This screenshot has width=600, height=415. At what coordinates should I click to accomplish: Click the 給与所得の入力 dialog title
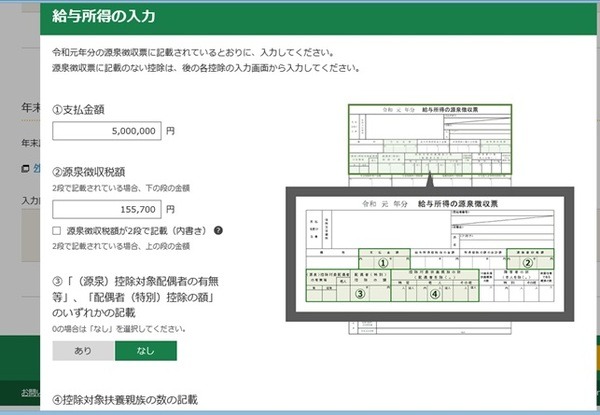tap(103, 16)
